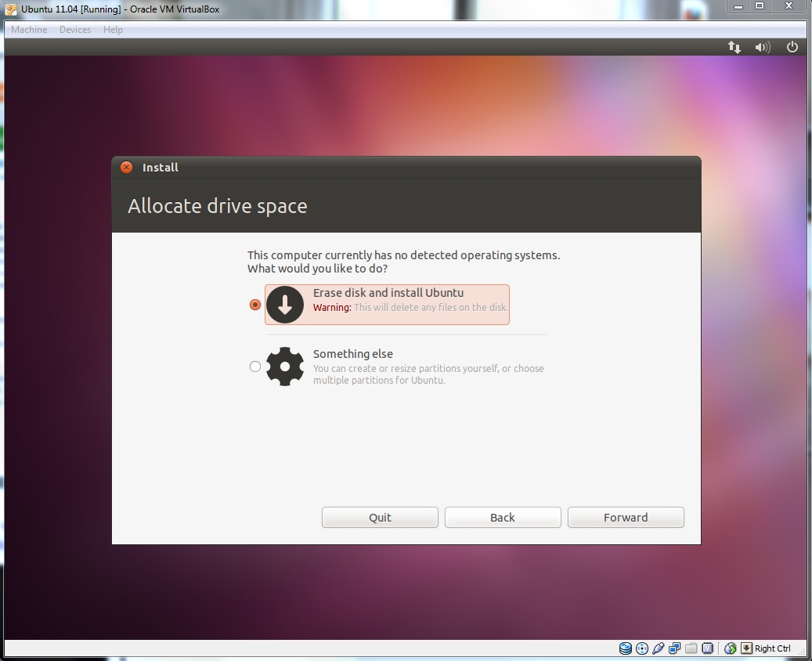Open the Help menu
This screenshot has width=812, height=661.
[x=113, y=30]
